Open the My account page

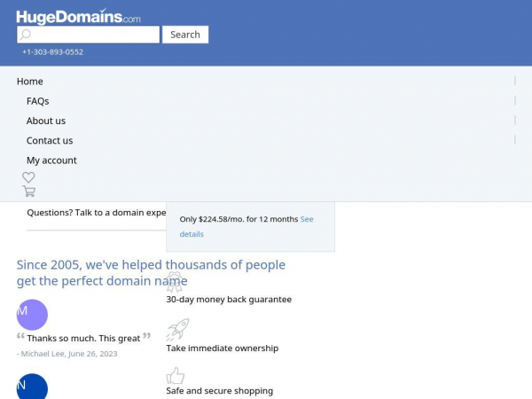point(51,160)
